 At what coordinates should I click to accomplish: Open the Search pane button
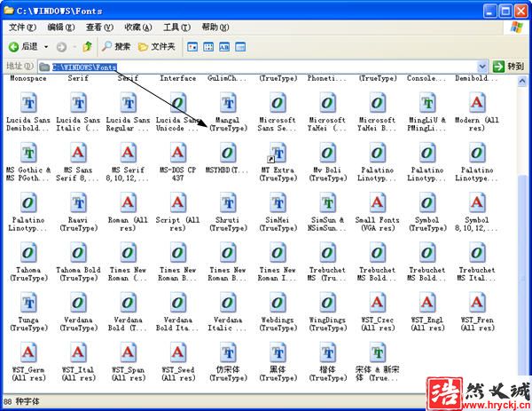(x=115, y=46)
